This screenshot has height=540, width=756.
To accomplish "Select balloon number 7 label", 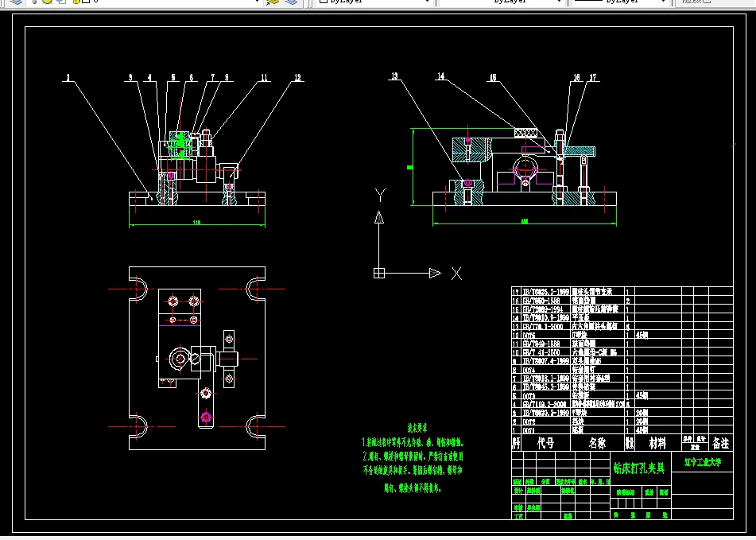I will (x=212, y=77).
